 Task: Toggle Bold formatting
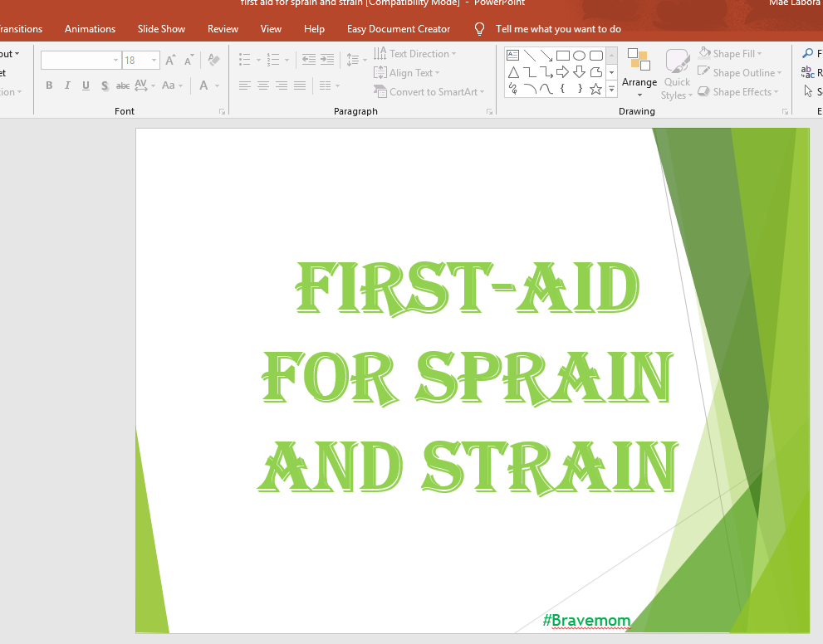(x=49, y=85)
